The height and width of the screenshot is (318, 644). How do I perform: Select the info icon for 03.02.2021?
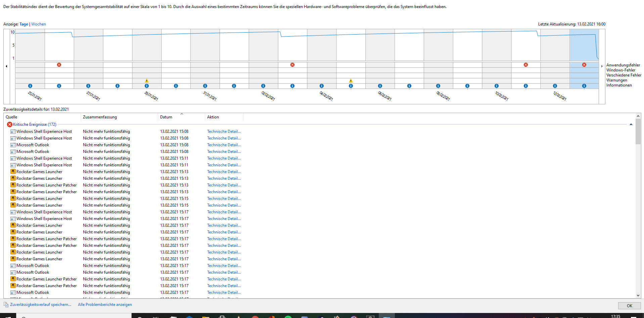pyautogui.click(x=292, y=86)
